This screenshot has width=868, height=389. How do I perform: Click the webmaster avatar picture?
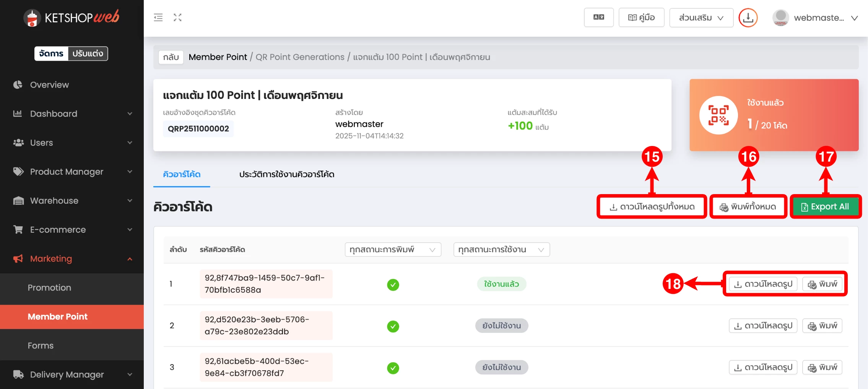click(780, 18)
